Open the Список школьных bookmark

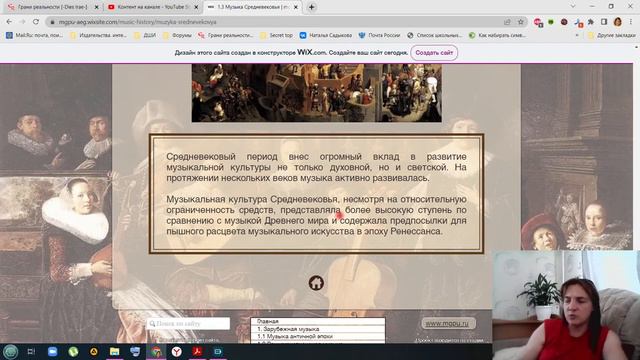point(434,36)
